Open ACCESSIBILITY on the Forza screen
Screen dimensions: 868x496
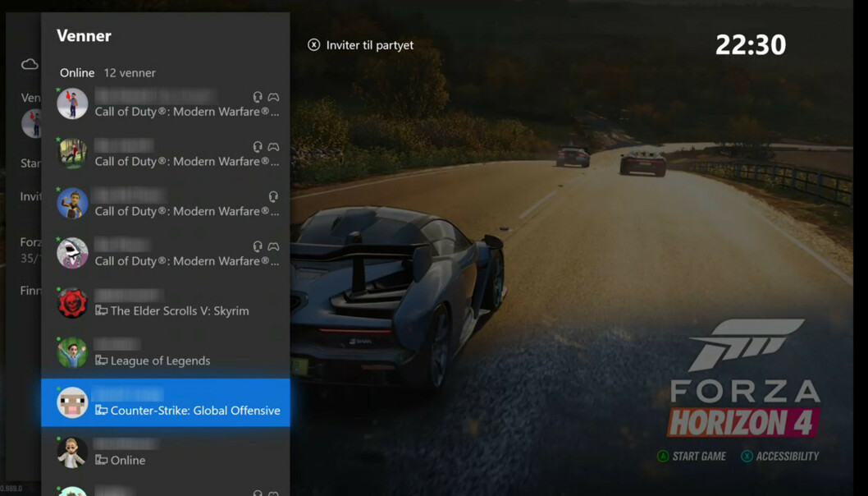pyautogui.click(x=787, y=456)
